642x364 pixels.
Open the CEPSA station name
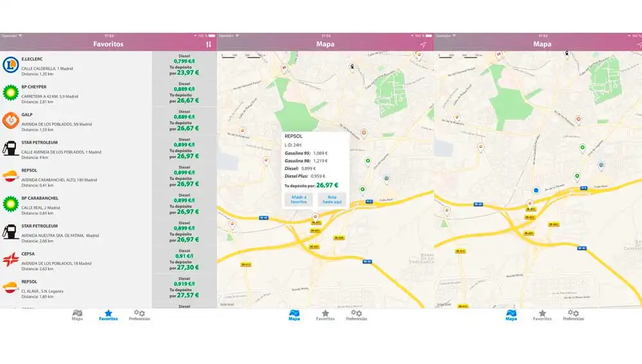pos(28,254)
